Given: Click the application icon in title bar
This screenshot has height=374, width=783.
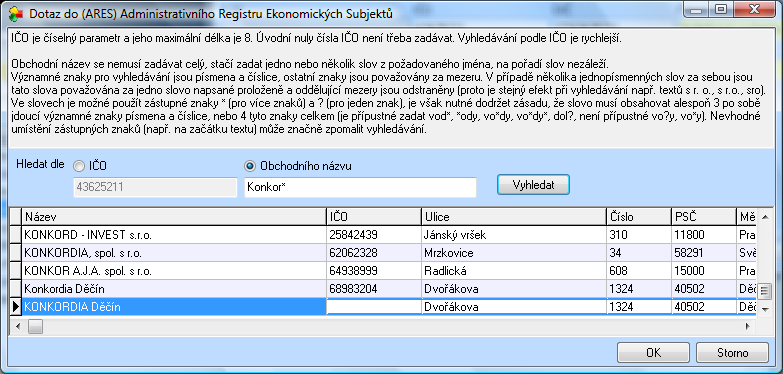Looking at the screenshot, I should pyautogui.click(x=15, y=13).
